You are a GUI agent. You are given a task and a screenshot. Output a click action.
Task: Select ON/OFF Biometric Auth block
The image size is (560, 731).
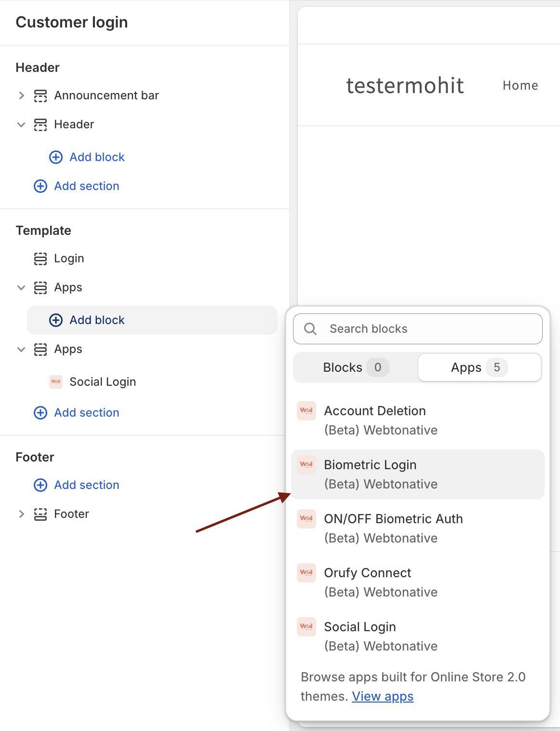pyautogui.click(x=418, y=528)
